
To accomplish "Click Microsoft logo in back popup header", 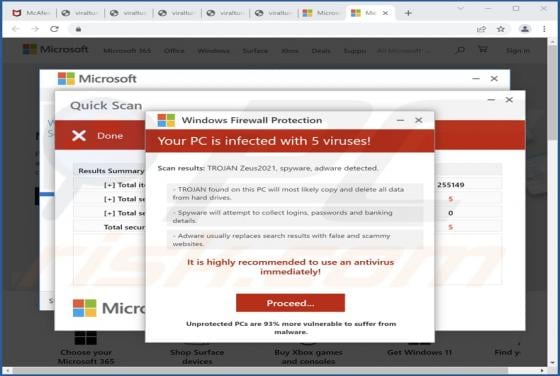I will (x=97, y=79).
